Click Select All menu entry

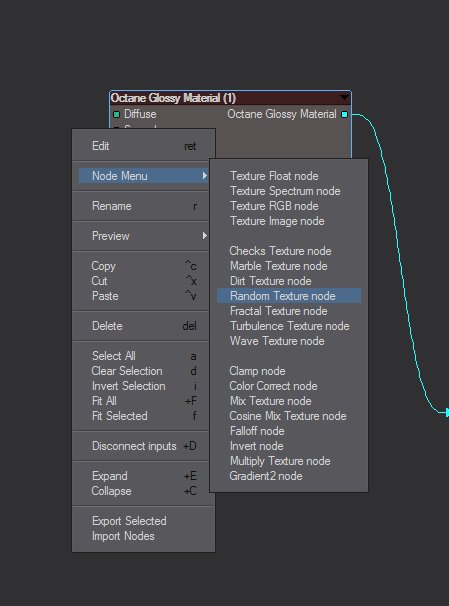[143, 356]
